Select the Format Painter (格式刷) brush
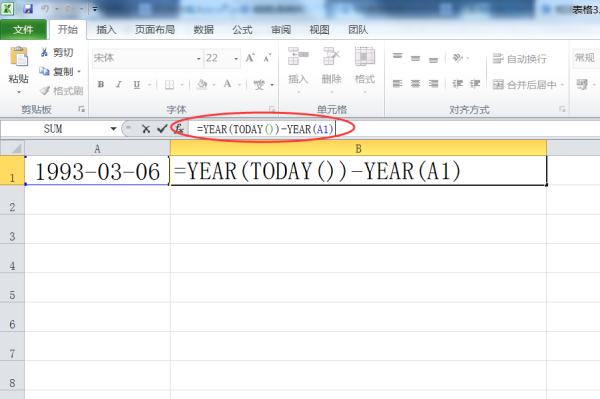This screenshot has height=399, width=600. click(x=44, y=91)
